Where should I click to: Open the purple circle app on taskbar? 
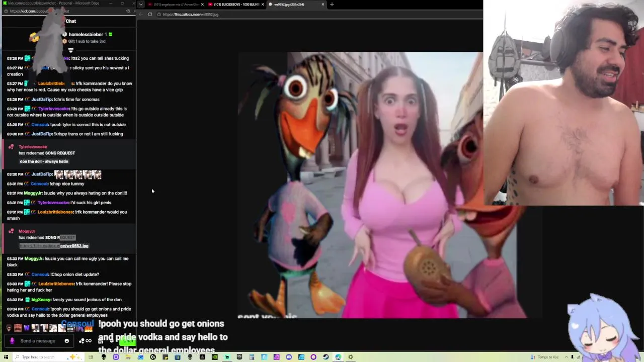pyautogui.click(x=116, y=357)
